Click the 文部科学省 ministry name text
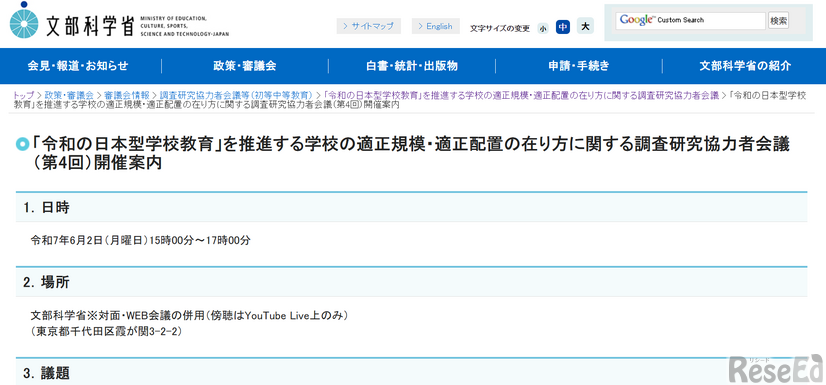 (91, 25)
